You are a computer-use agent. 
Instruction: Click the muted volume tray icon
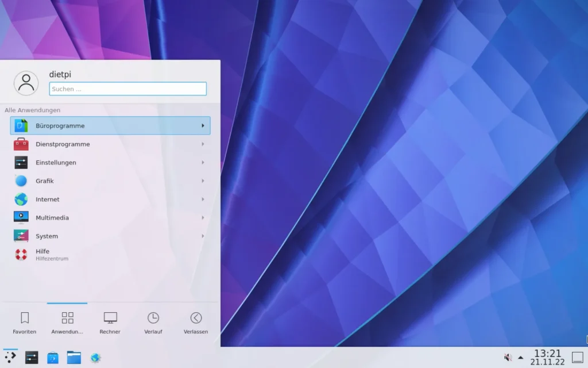[x=508, y=357]
